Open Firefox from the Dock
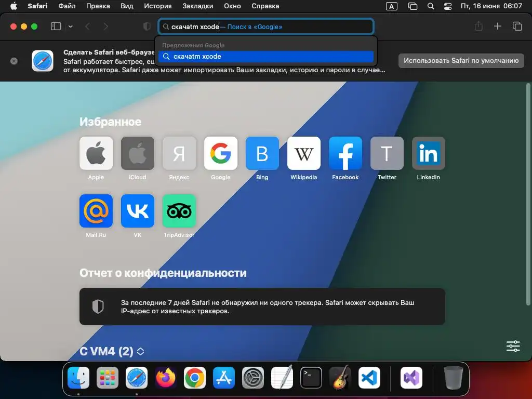 [x=166, y=378]
